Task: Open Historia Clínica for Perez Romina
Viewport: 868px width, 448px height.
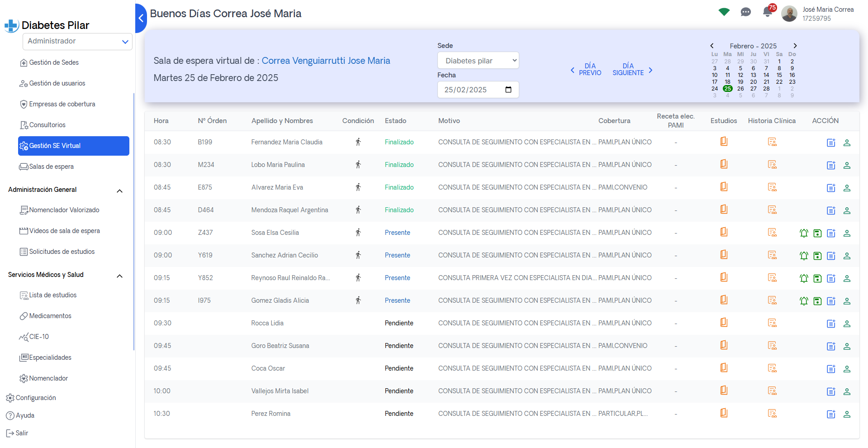Action: [772, 413]
